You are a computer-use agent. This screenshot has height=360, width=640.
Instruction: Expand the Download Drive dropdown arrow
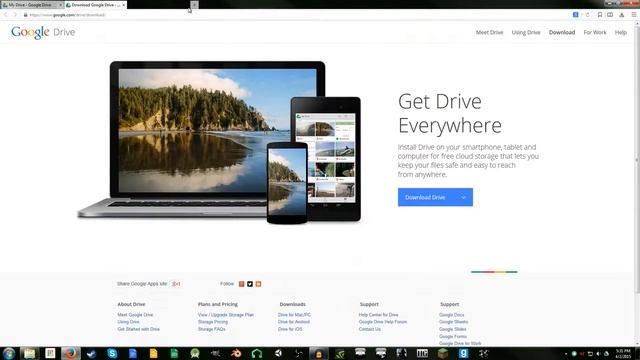[464, 198]
